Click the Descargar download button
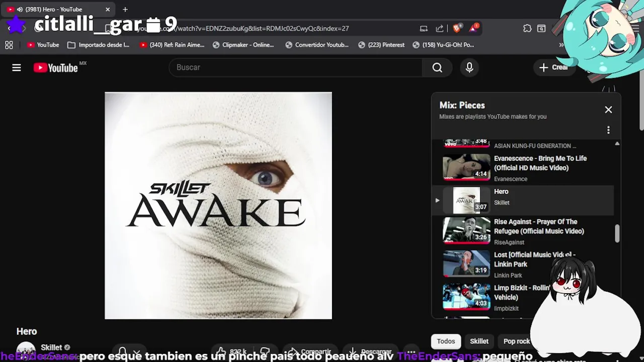 point(370,351)
